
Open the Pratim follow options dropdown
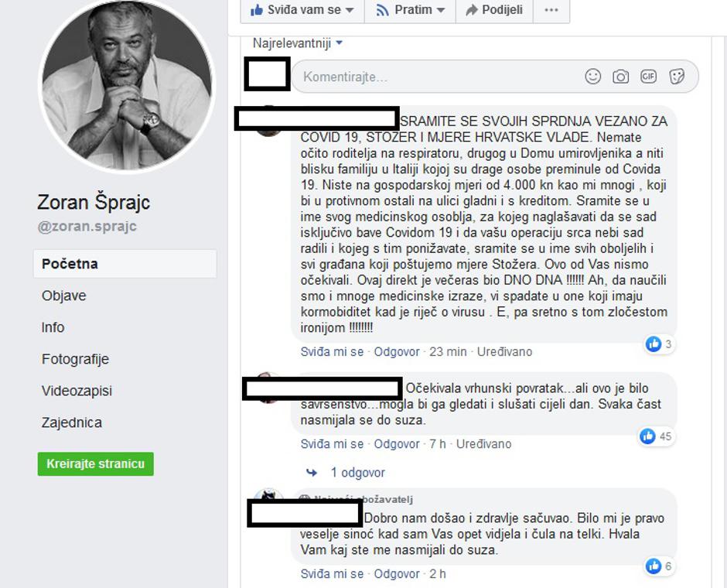(x=411, y=10)
